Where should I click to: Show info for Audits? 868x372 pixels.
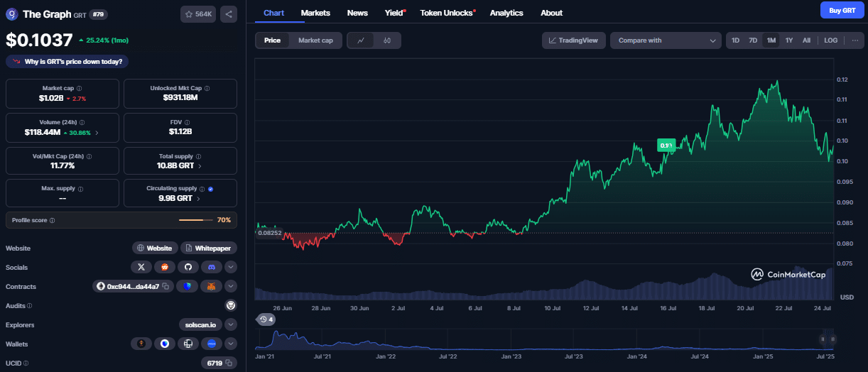[x=29, y=305]
